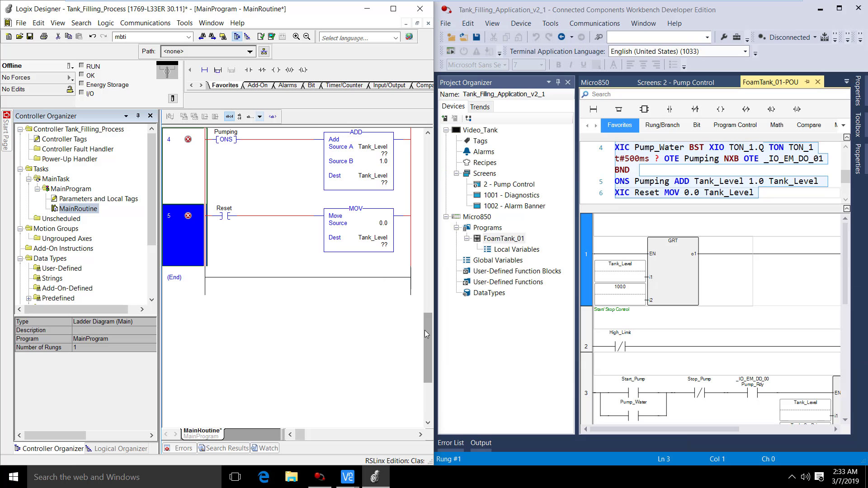Screen dimensions: 868x488
Task: Open the Communications menu in Logix Designer
Action: point(145,23)
